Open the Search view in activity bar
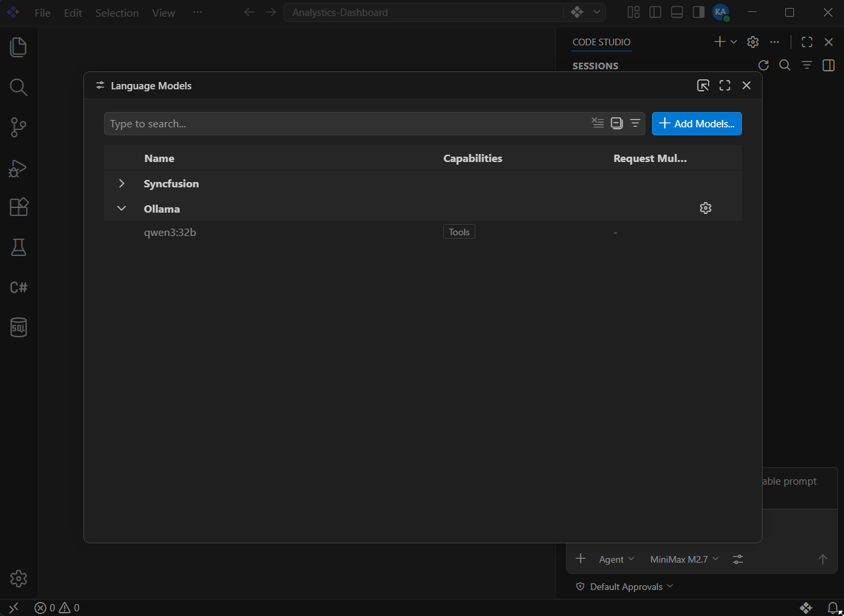 [x=19, y=87]
